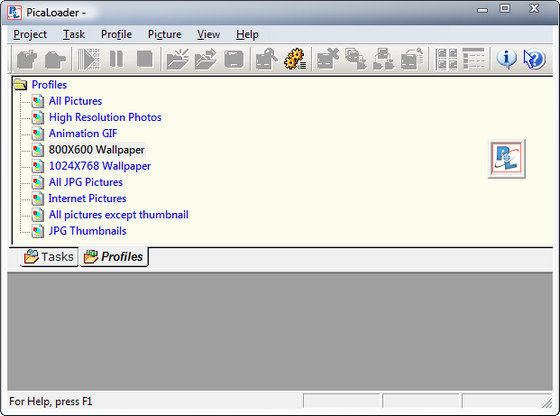Activate the context help cursor icon
Image resolution: width=560 pixels, height=416 pixels.
click(534, 59)
